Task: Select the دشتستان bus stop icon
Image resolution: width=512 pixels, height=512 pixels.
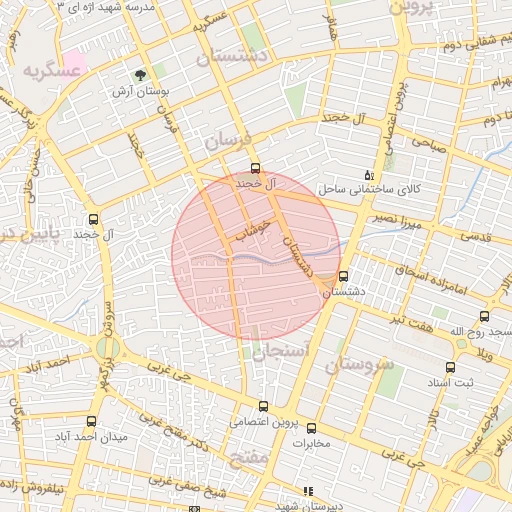Action: coord(343,276)
